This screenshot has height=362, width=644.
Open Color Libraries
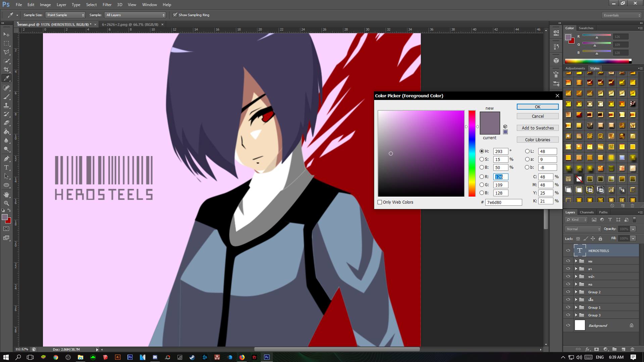coord(538,140)
